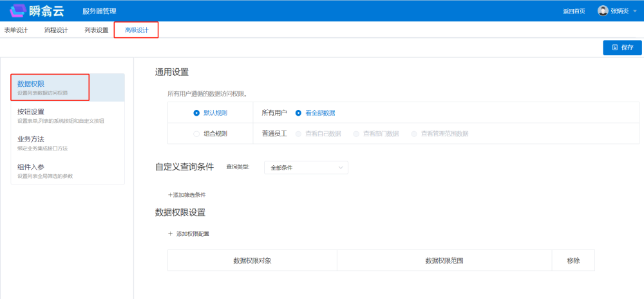Image resolution: width=644 pixels, height=299 pixels.
Task: Click 返回首页 link
Action: 574,11
